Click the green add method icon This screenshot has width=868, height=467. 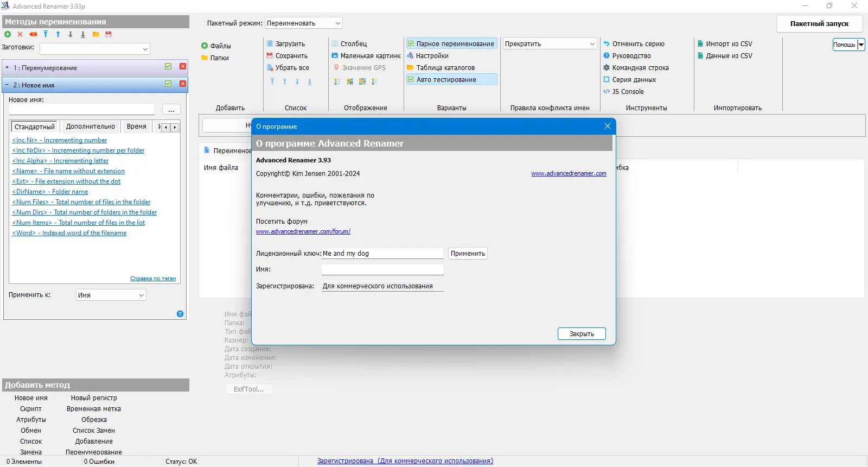[8, 34]
